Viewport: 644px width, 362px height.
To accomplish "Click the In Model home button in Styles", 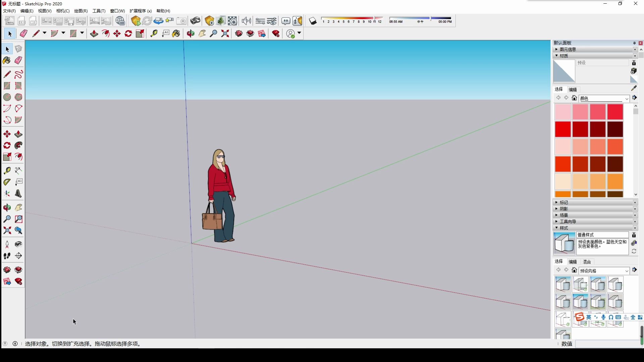I will [x=574, y=270].
